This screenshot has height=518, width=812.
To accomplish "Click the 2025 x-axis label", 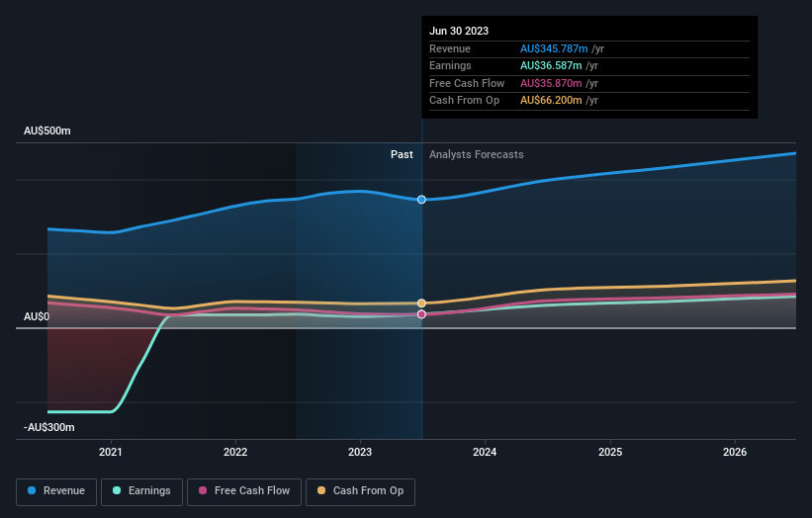I will (x=610, y=452).
